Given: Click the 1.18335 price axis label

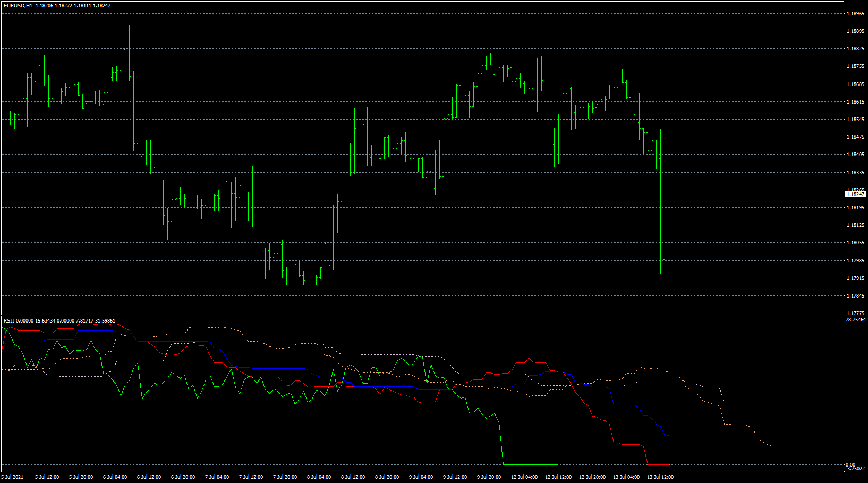Looking at the screenshot, I should click(x=855, y=173).
